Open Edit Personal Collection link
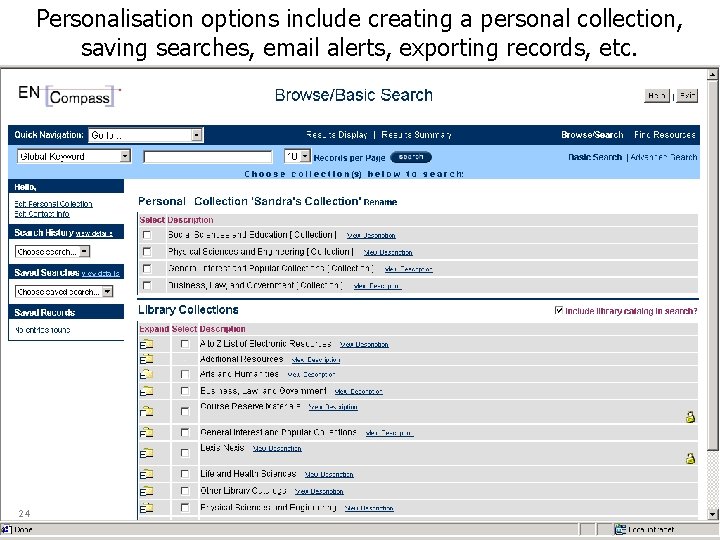Viewport: 720px width, 540px height. pyautogui.click(x=53, y=204)
